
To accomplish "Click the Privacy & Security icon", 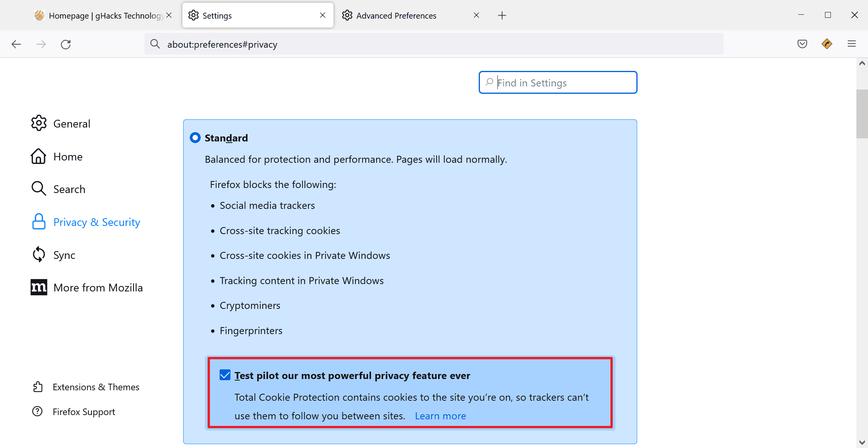I will tap(39, 222).
